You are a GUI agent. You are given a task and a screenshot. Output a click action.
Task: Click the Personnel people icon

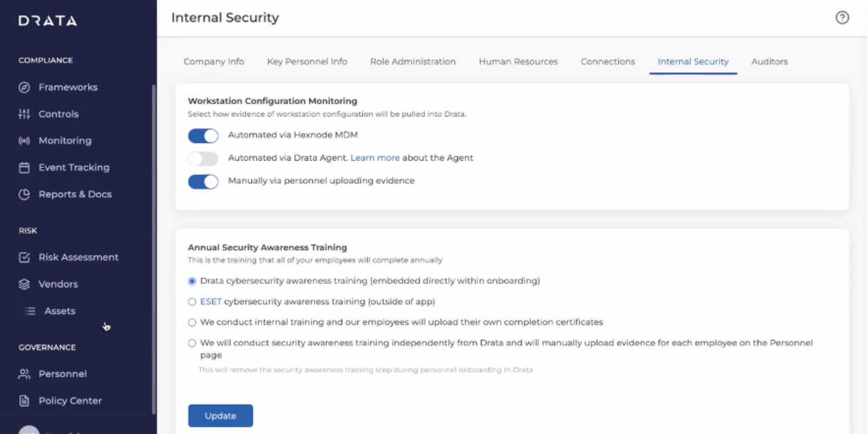(x=24, y=374)
